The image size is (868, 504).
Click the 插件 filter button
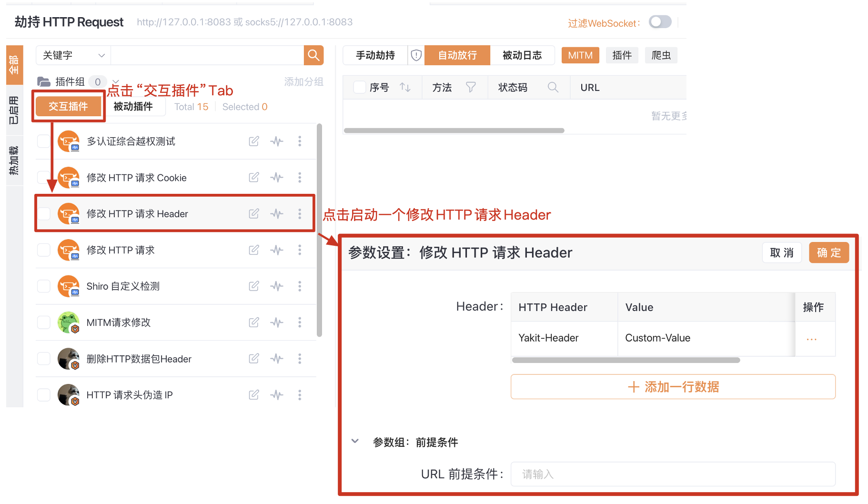[x=622, y=55]
